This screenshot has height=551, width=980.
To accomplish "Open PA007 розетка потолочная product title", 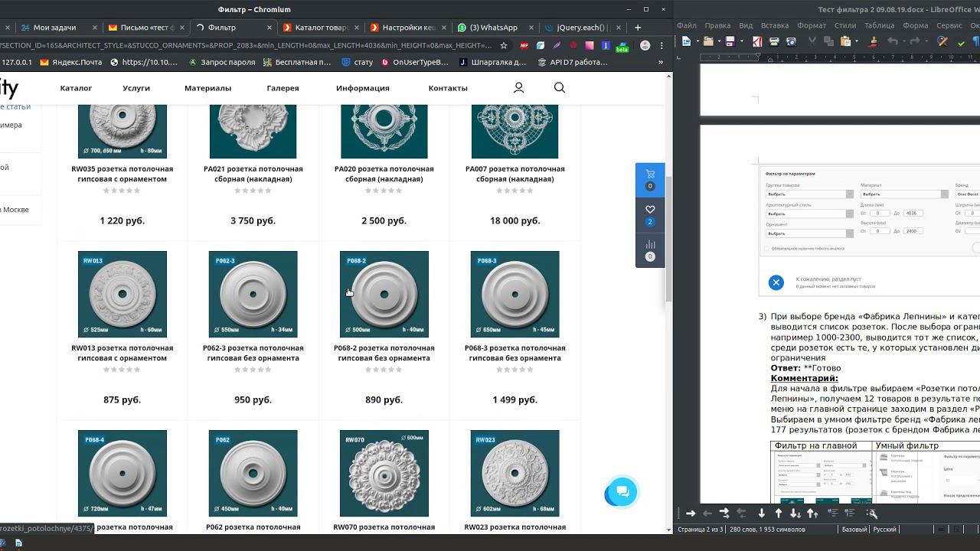I will [515, 174].
